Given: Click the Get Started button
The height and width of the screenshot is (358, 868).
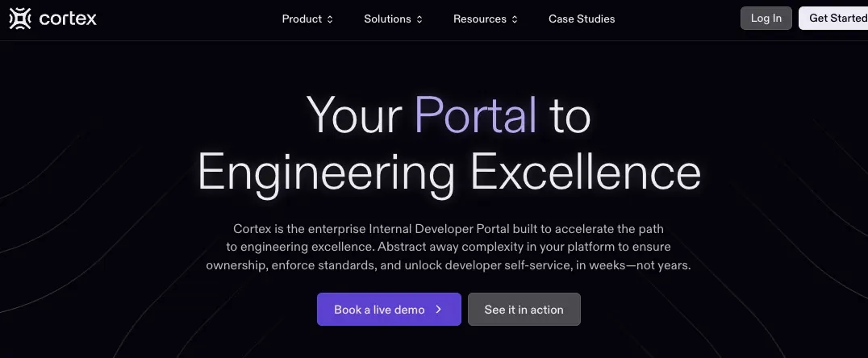Looking at the screenshot, I should 833,19.
